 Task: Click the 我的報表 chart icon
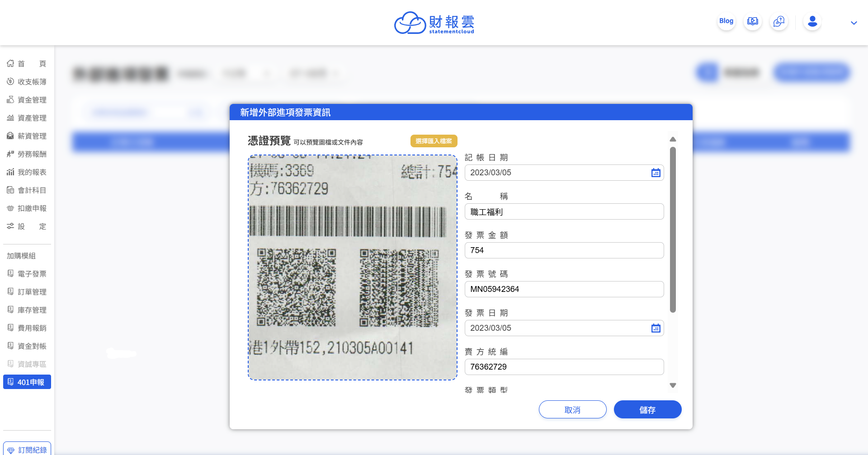pyautogui.click(x=10, y=172)
